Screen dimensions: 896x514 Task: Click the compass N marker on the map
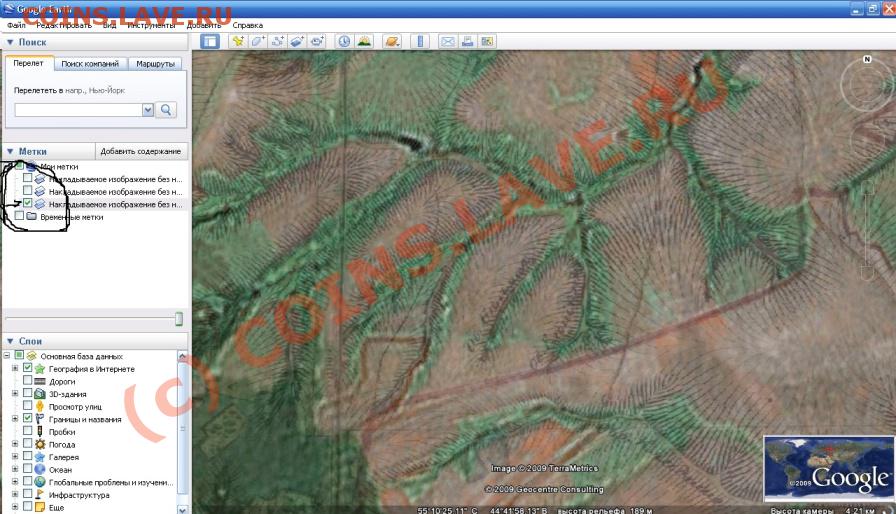(x=867, y=59)
